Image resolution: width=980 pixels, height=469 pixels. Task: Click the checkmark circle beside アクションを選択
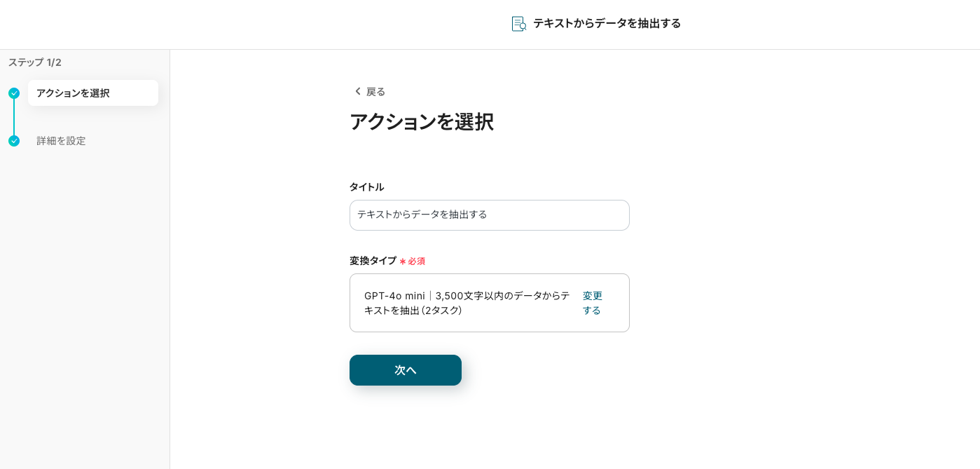point(14,93)
